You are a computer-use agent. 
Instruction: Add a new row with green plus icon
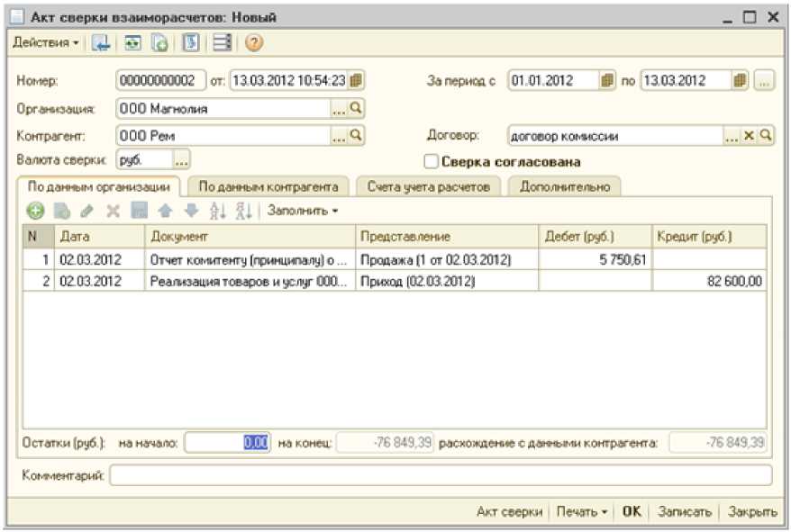[x=35, y=211]
